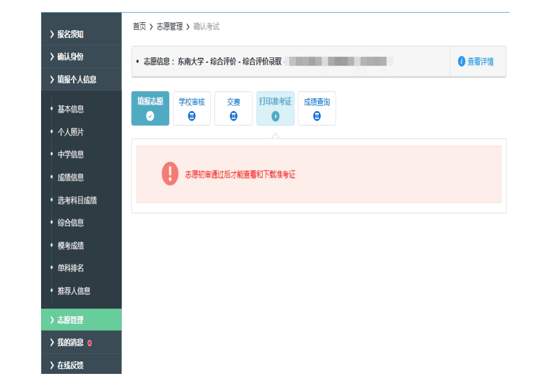
Task: Open the 个人照片 sidebar item
Action: coord(71,132)
